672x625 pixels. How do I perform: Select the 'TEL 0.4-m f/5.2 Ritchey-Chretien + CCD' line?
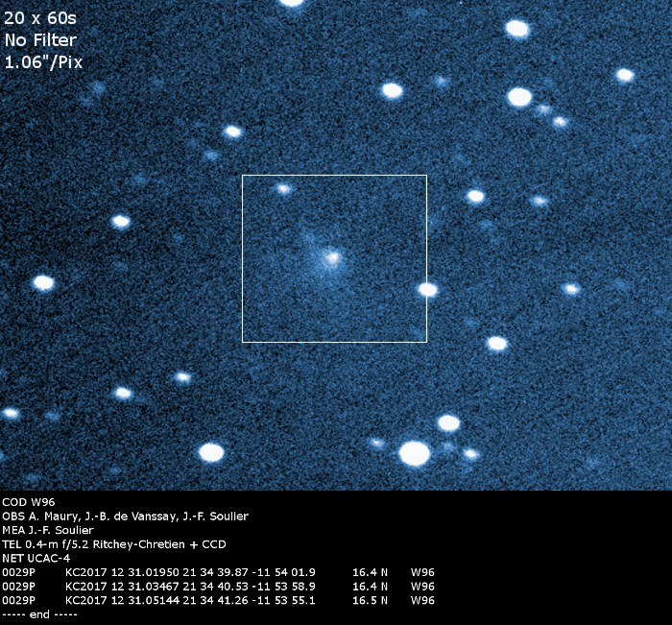[114, 544]
